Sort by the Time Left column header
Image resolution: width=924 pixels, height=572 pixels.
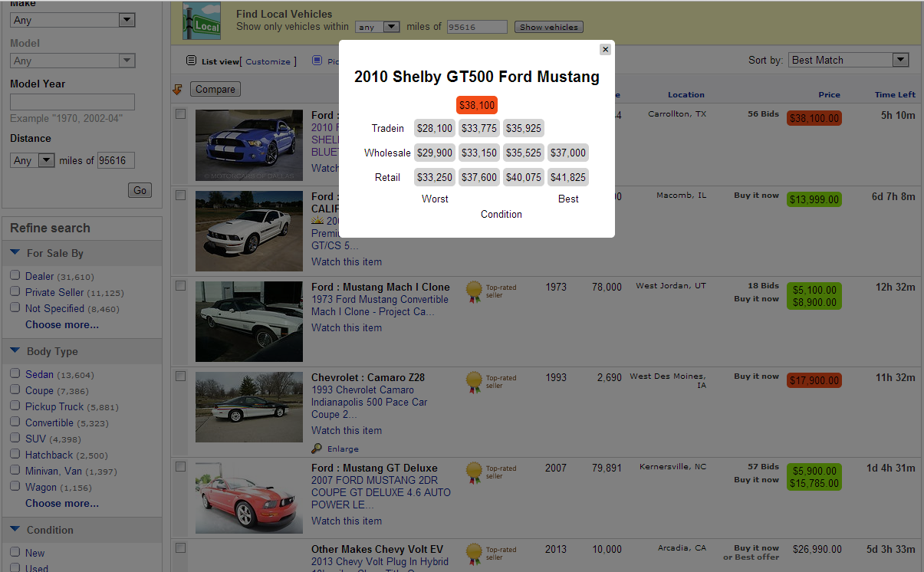(x=895, y=94)
